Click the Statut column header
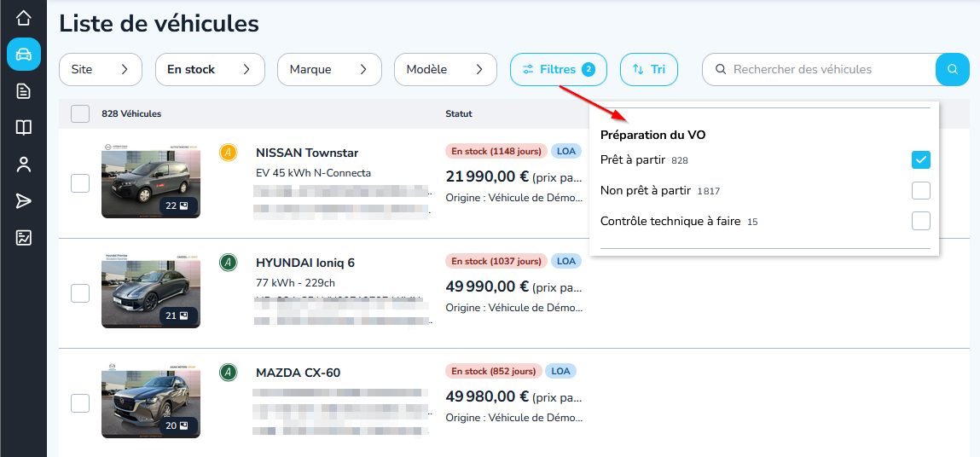Screen dimensions: 980x457 coord(458,113)
